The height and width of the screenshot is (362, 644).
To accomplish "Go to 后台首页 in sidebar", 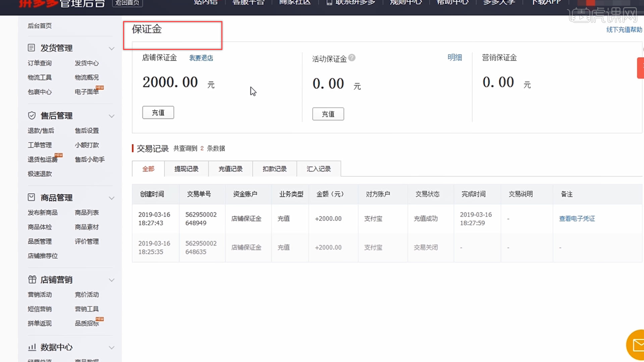I will point(40,26).
